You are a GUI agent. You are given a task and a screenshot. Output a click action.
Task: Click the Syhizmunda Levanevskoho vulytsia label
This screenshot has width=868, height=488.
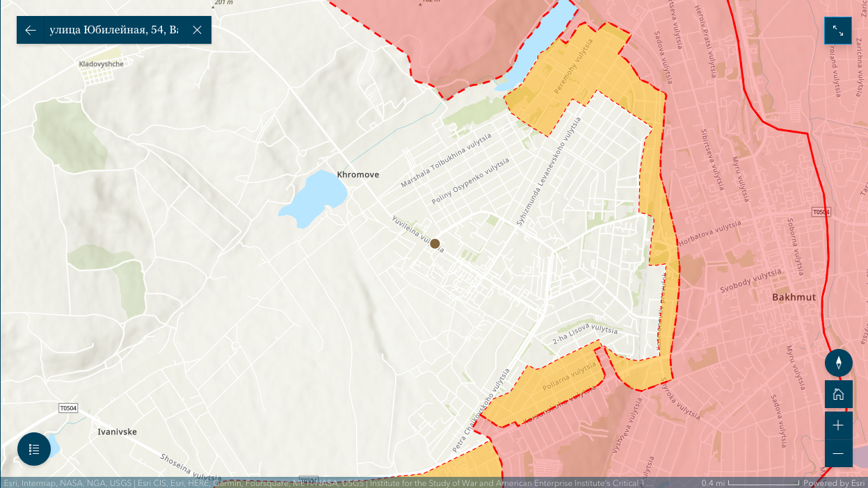pos(548,172)
